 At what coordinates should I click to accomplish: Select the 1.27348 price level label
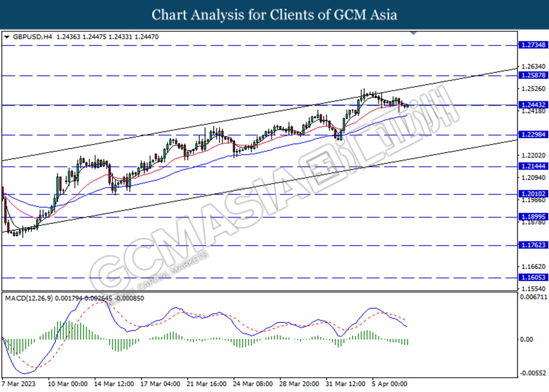pos(533,45)
